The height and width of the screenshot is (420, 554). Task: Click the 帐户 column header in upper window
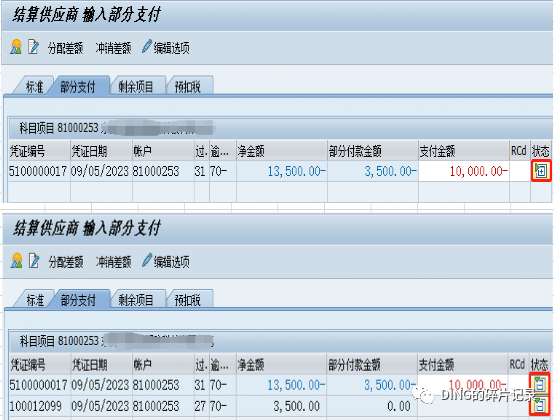[163, 152]
